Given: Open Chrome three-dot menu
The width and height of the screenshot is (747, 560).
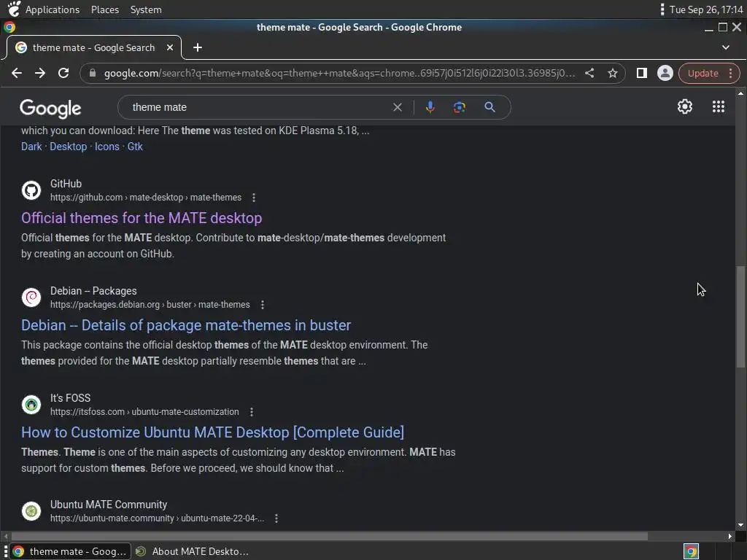Looking at the screenshot, I should [x=731, y=73].
